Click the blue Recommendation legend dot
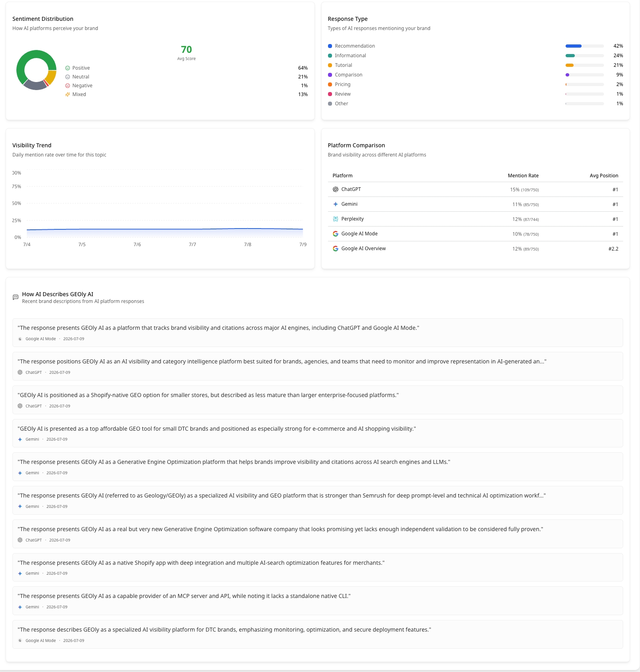640x672 pixels. pos(330,46)
